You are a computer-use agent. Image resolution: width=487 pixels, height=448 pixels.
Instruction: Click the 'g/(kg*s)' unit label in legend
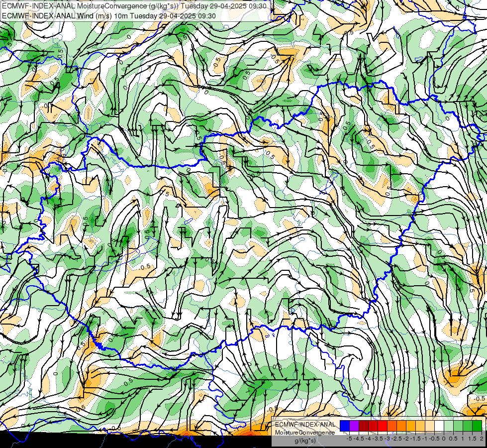click(x=305, y=441)
